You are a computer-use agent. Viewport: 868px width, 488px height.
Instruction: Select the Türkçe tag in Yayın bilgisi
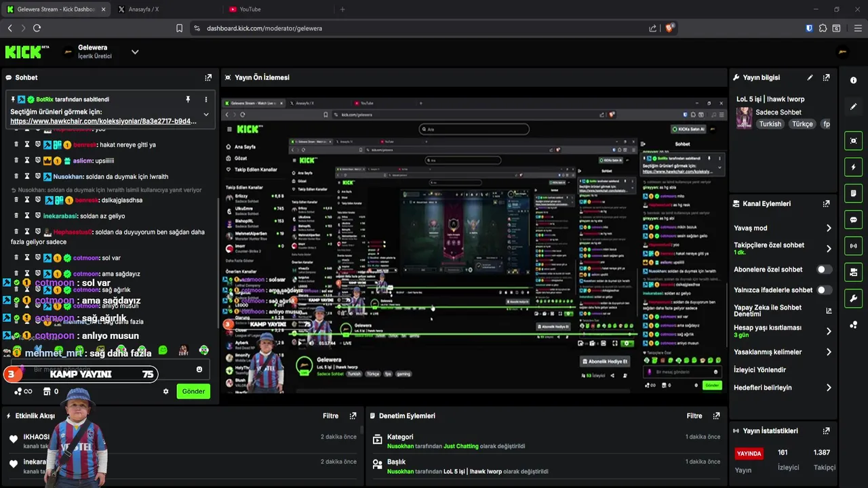(802, 124)
